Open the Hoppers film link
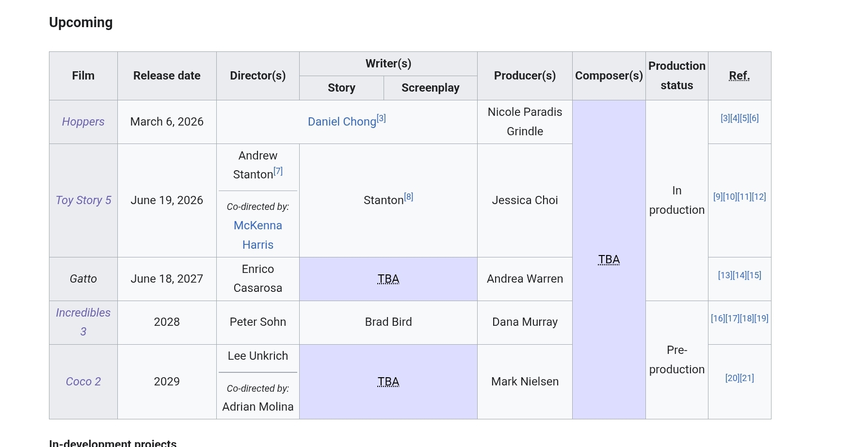The image size is (868, 447). (83, 122)
